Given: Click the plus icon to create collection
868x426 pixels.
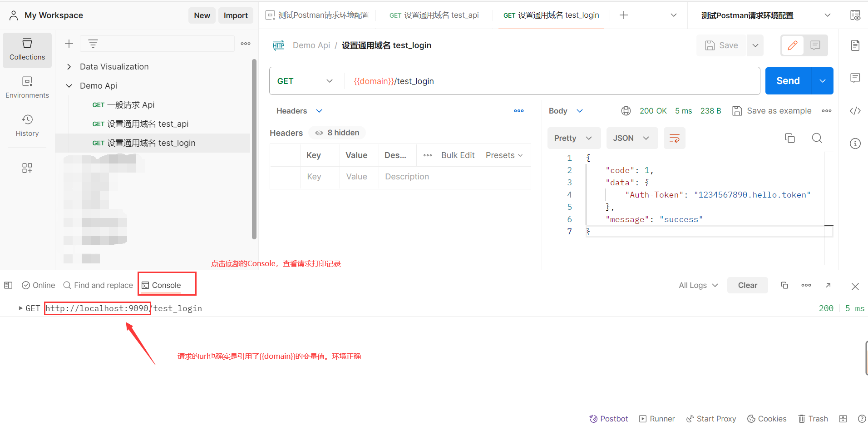Looking at the screenshot, I should 69,44.
